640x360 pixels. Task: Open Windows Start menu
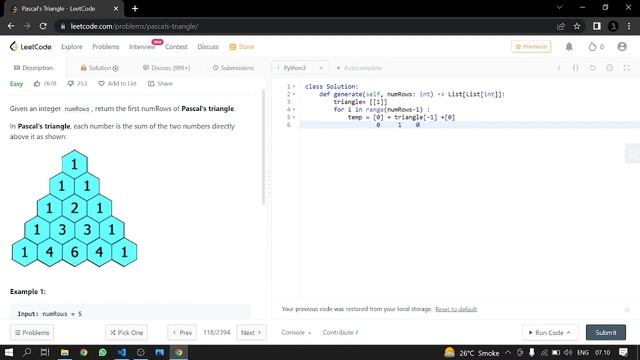pyautogui.click(x=9, y=352)
